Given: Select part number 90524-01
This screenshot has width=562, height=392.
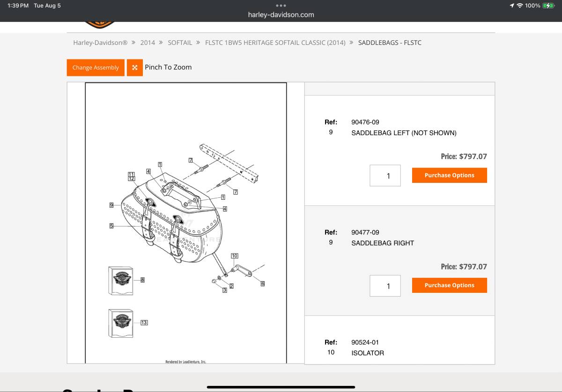Looking at the screenshot, I should pyautogui.click(x=365, y=342).
